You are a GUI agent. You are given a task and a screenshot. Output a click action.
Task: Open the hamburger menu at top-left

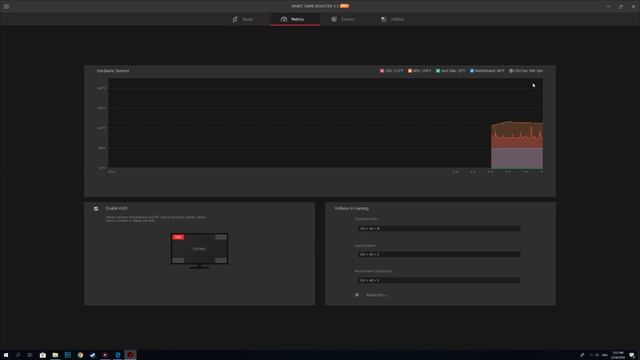click(7, 7)
